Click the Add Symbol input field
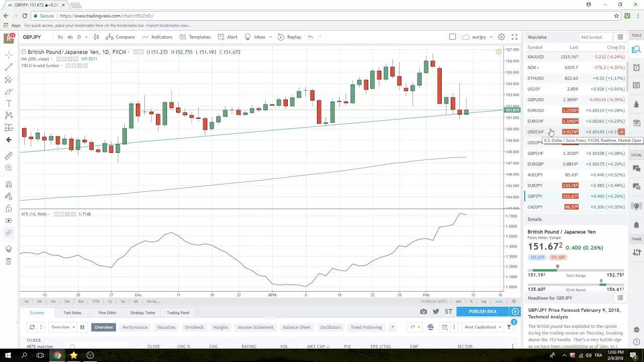This screenshot has width=644, height=362. click(595, 37)
